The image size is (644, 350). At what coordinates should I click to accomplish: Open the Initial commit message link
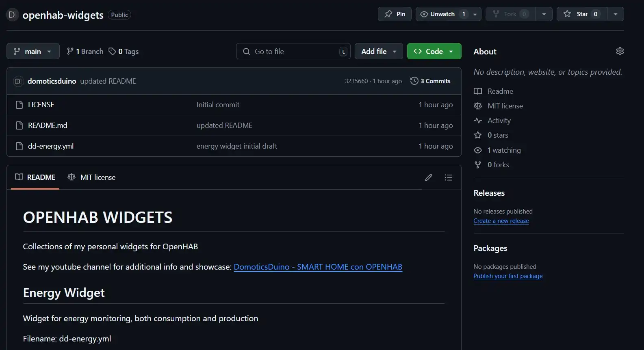pyautogui.click(x=218, y=105)
